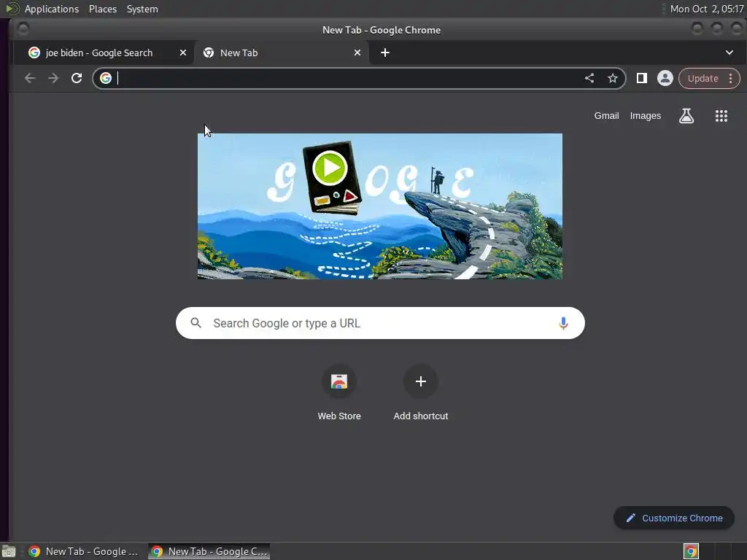Click the show desktop icon in taskbar

(9, 551)
